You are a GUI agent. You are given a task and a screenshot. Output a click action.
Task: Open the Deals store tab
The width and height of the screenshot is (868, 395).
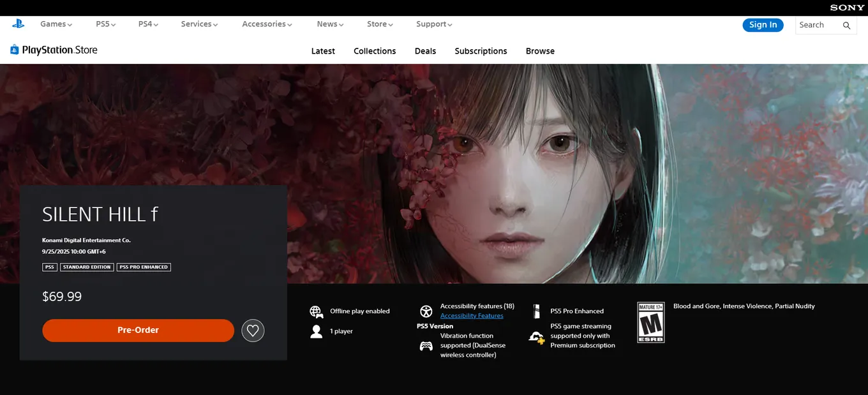coord(425,51)
